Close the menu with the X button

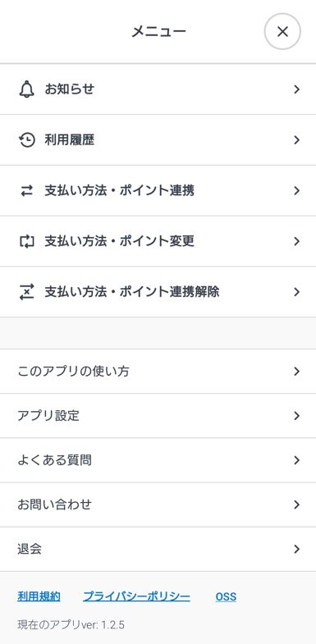(282, 31)
